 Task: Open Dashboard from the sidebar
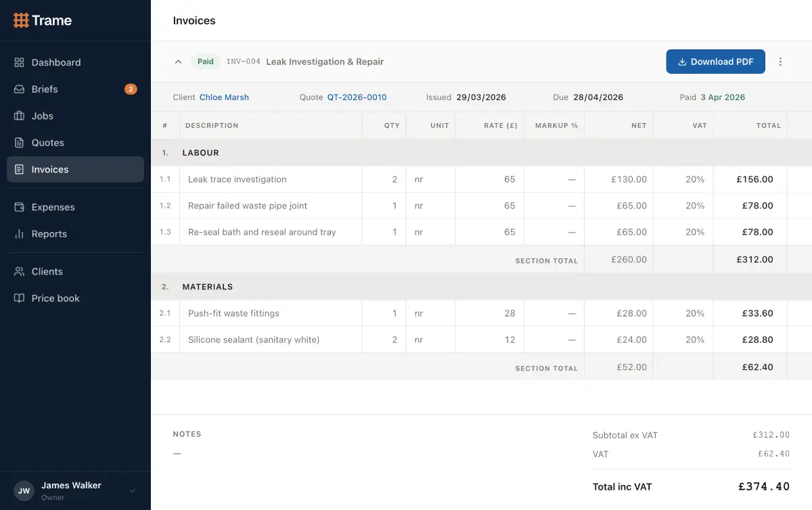(75, 62)
